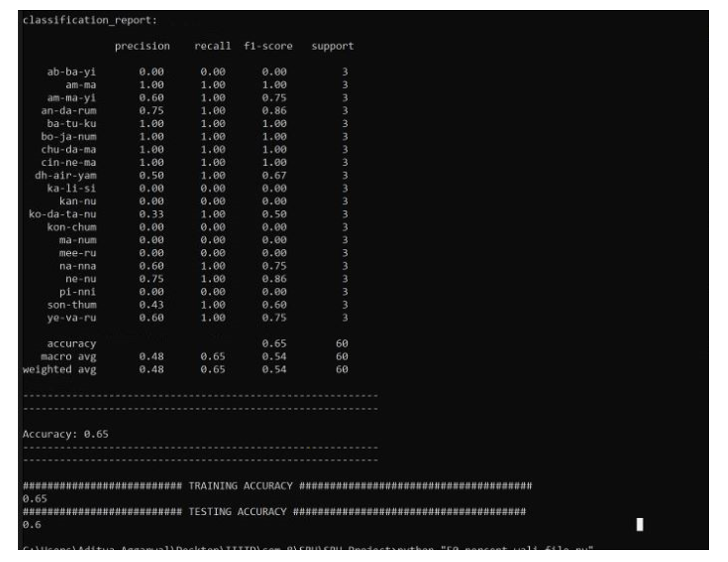Click the partially visible command prompt line
The height and width of the screenshot is (562, 728).
click(x=308, y=548)
